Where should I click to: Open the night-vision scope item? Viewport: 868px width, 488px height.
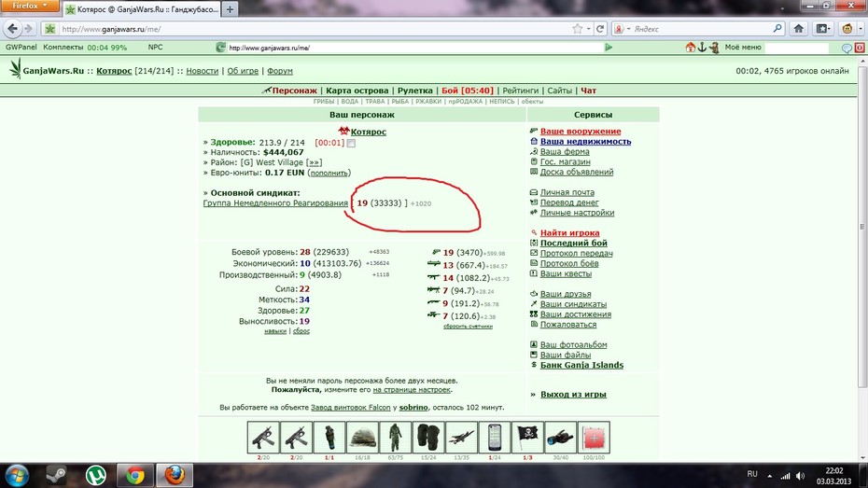pos(560,437)
